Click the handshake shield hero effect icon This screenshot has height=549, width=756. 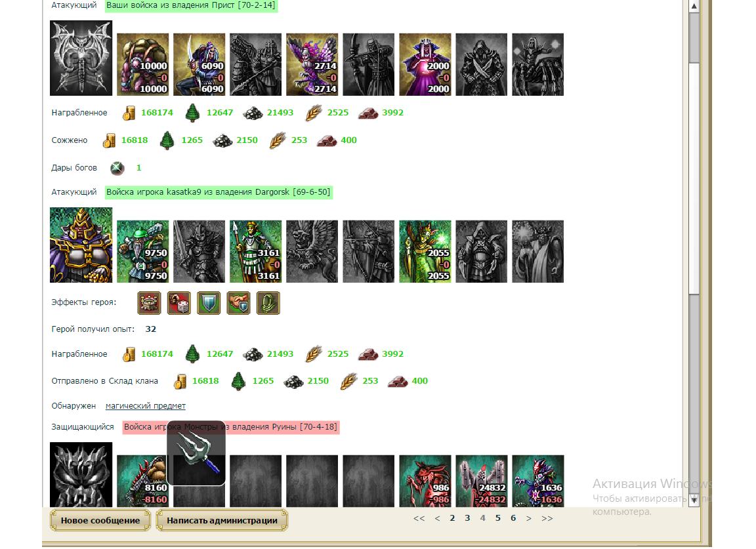[239, 303]
